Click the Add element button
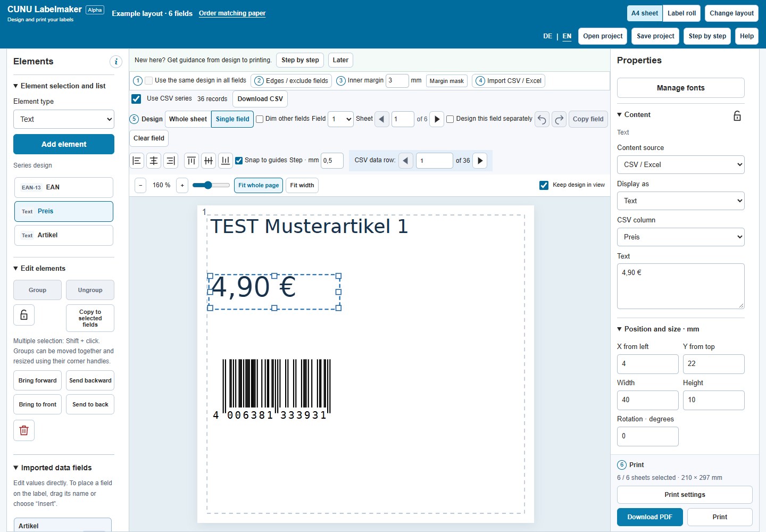The width and height of the screenshot is (766, 532). (x=64, y=144)
